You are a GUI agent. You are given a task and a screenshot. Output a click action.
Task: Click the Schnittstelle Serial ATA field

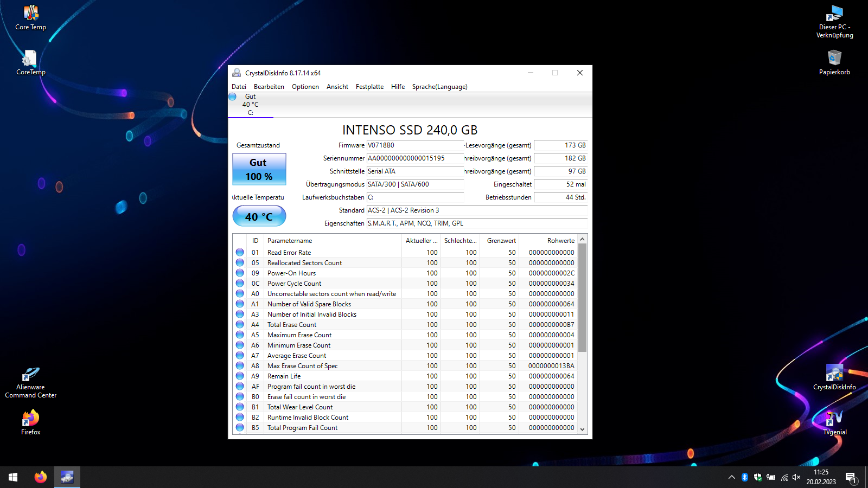coord(415,171)
